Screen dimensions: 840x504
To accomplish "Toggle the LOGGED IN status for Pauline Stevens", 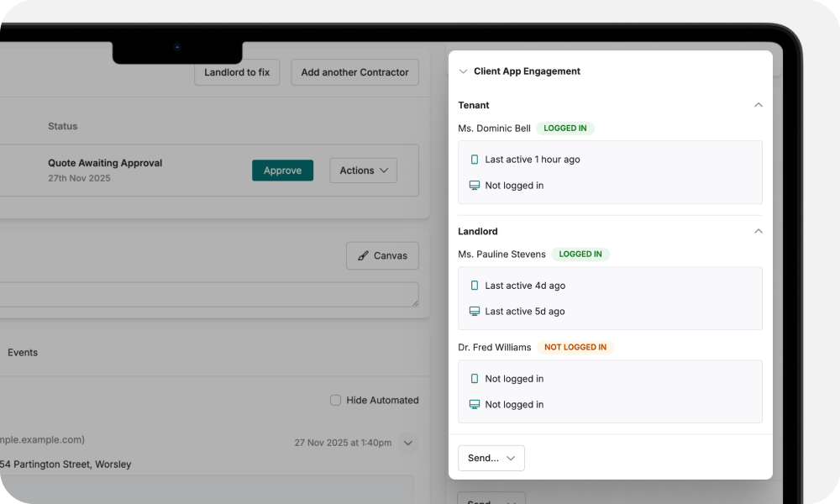I will [x=580, y=254].
